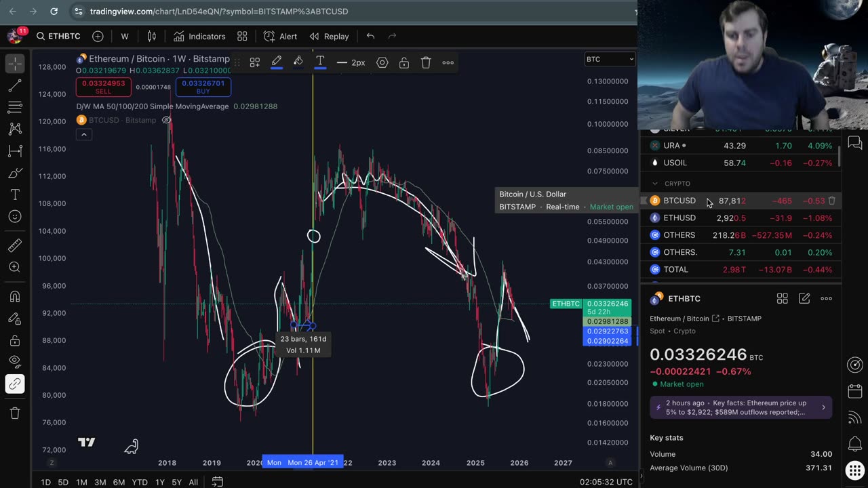Viewport: 868px width, 488px height.
Task: Open the forecasting and measurement tools
Action: coord(15,151)
